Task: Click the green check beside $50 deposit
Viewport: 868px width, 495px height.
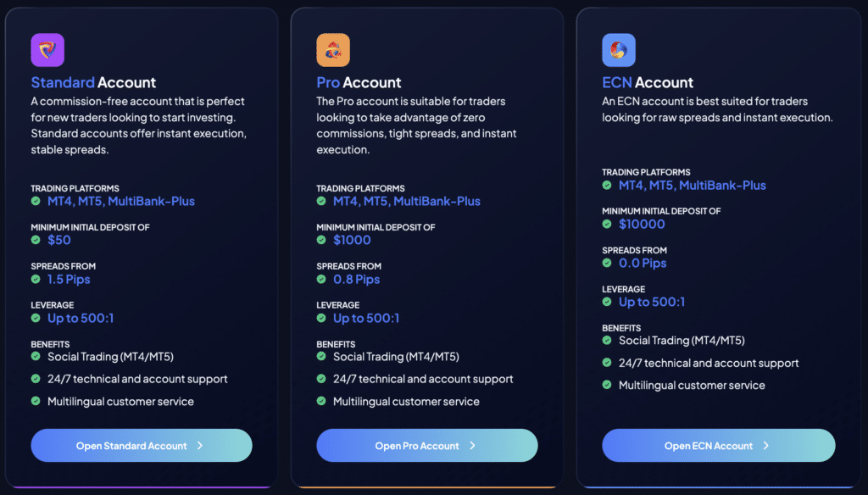Action: (x=36, y=241)
